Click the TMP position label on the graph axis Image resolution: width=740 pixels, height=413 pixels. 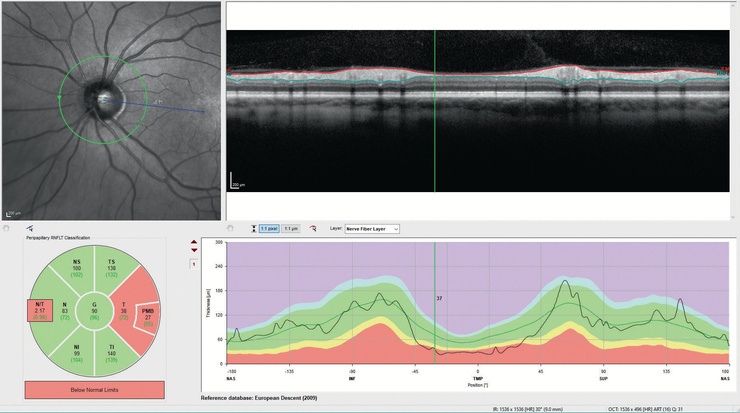[x=478, y=379]
